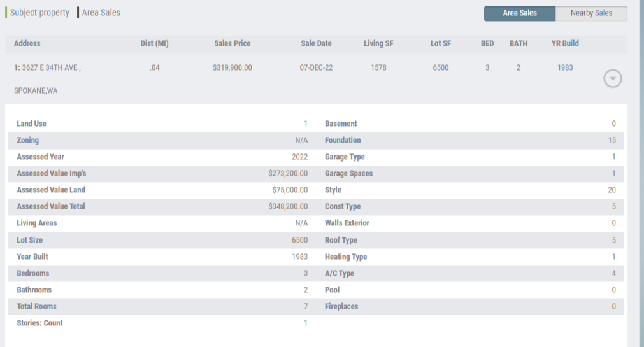Click the Dist (MI) column header
Image resolution: width=644 pixels, height=347 pixels.
coord(154,43)
